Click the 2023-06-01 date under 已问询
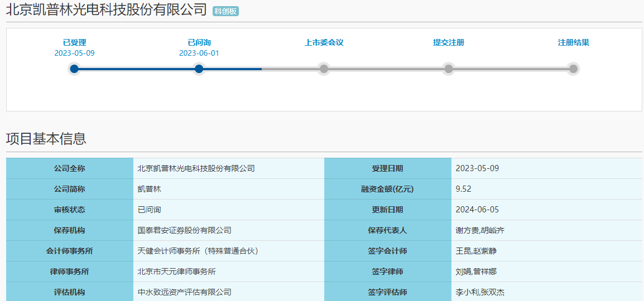Screen dimensions: 644x301 tap(199, 53)
